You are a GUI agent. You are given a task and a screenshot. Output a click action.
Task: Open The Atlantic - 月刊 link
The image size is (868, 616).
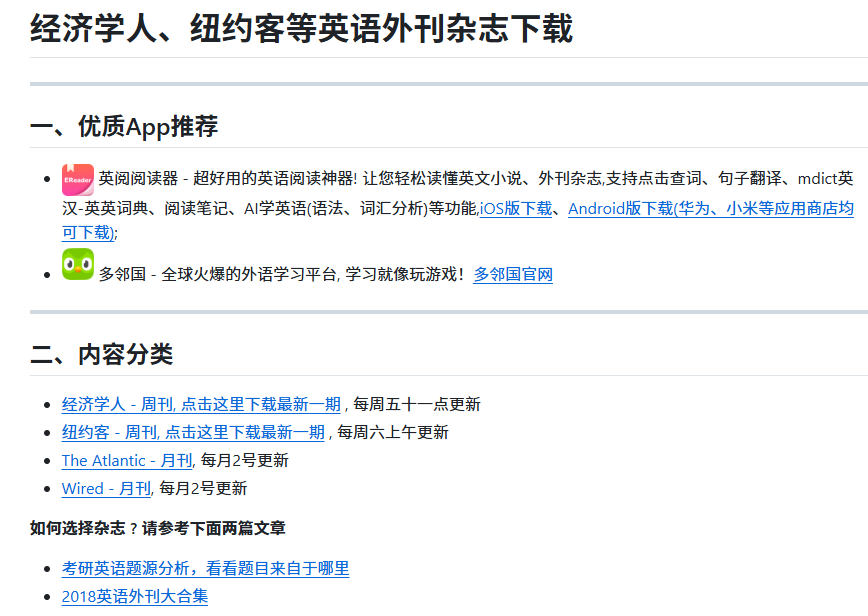coord(127,460)
